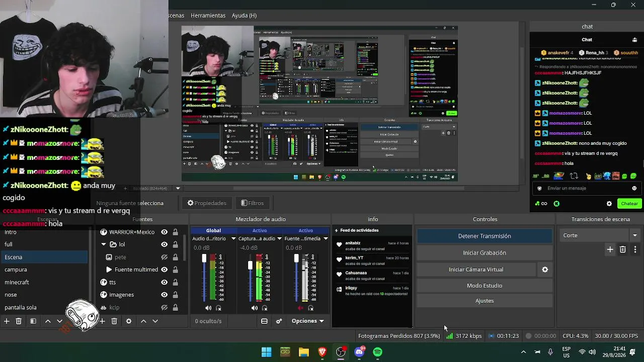The height and width of the screenshot is (362, 644).
Task: Move the selected source down
Action: 155,321
